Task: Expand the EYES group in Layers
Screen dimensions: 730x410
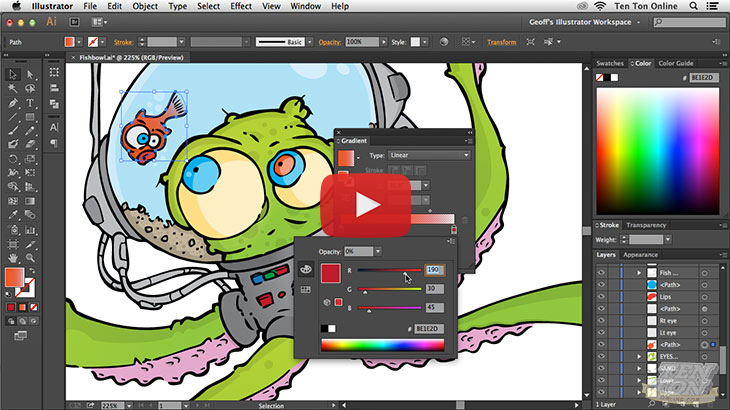Action: point(639,356)
